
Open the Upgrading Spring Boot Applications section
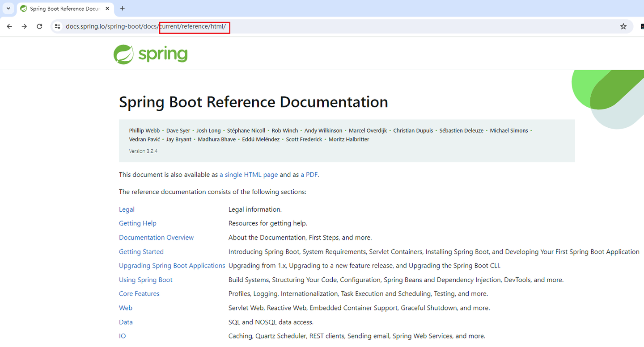click(172, 265)
